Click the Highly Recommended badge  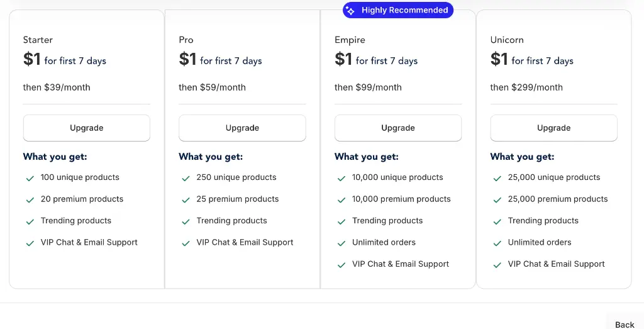(x=398, y=10)
